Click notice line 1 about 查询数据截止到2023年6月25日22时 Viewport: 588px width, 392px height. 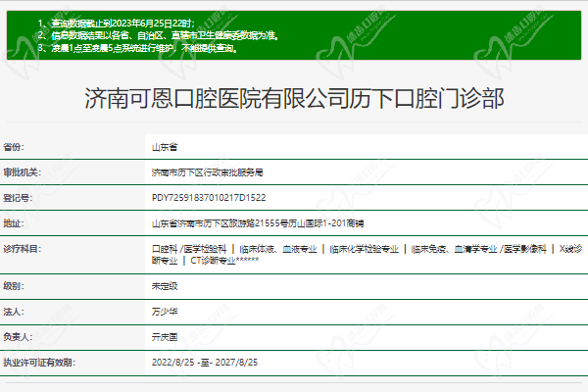[117, 24]
